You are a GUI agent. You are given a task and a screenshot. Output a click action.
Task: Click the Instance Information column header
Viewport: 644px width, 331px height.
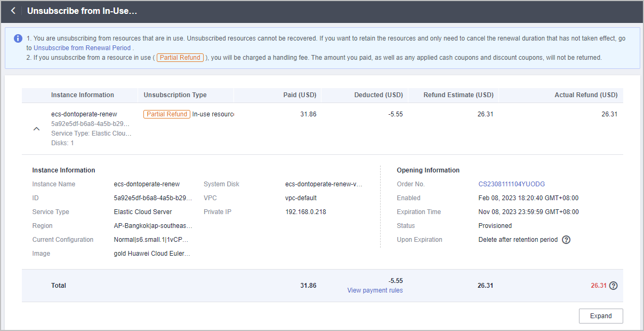coord(83,95)
